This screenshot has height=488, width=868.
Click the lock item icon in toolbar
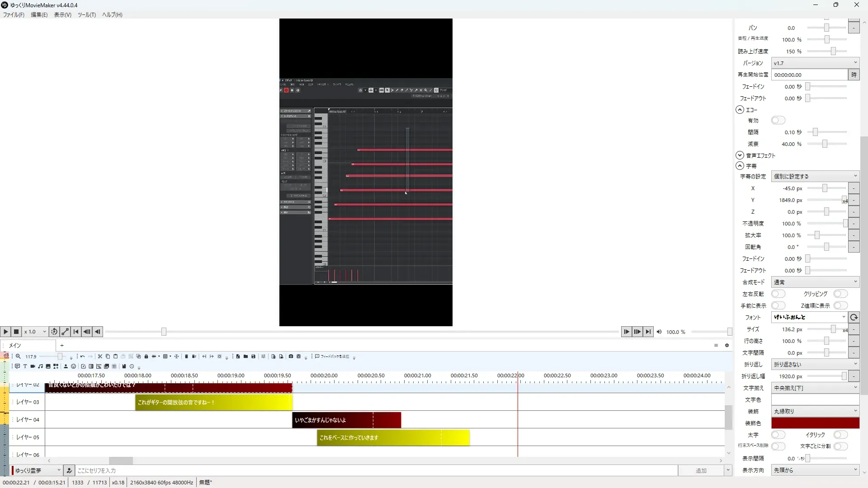point(146,357)
